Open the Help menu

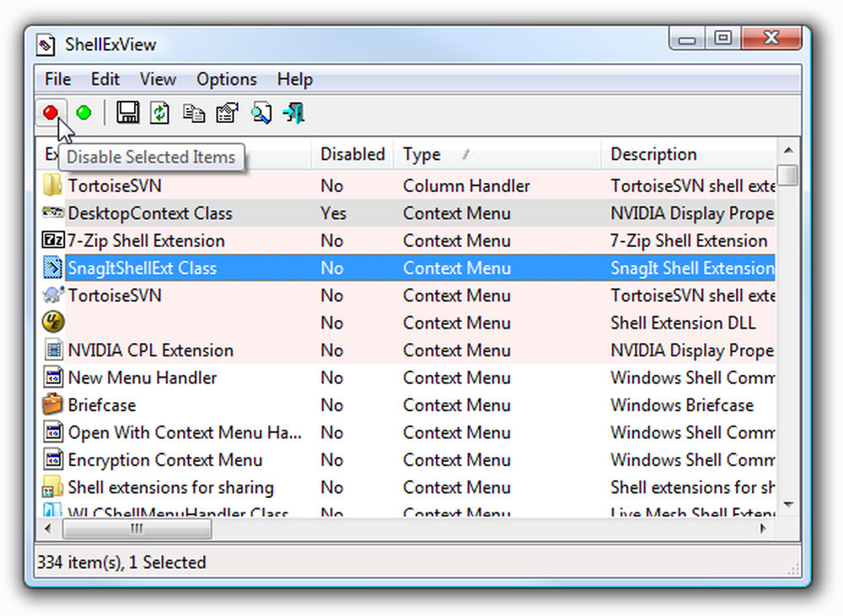point(294,79)
